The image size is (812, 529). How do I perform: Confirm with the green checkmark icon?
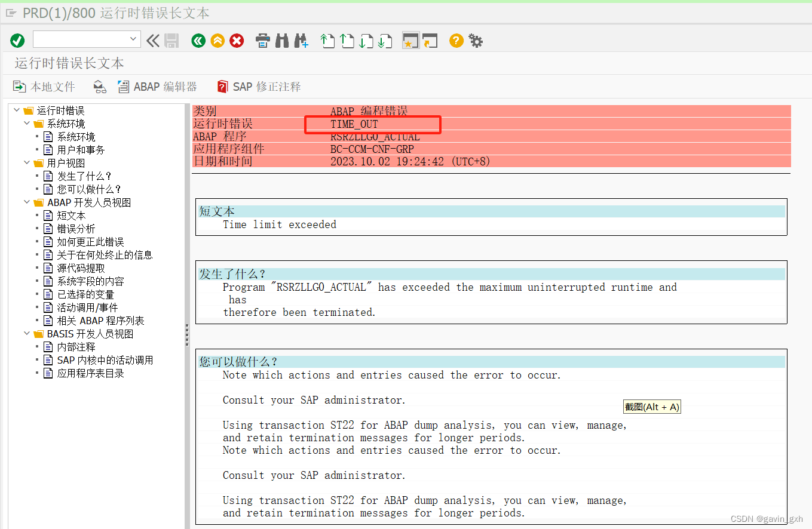pos(17,40)
